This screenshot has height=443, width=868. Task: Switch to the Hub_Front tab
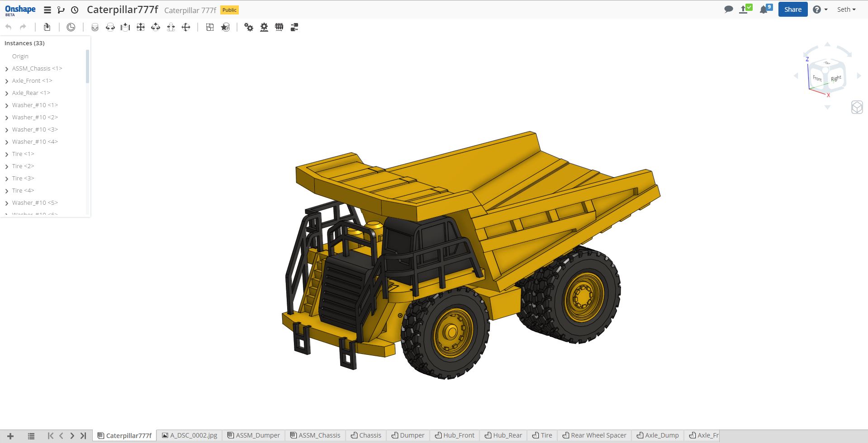click(455, 435)
